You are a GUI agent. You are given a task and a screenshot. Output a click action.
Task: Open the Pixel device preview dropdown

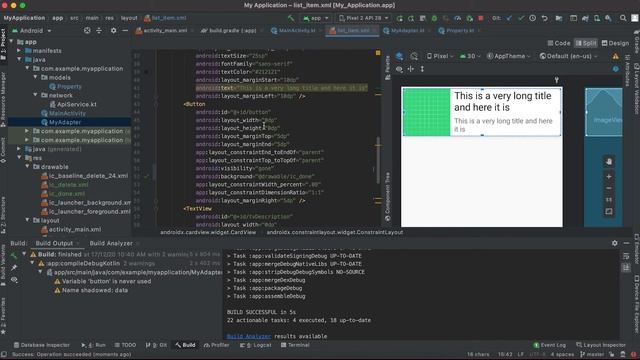coord(440,56)
